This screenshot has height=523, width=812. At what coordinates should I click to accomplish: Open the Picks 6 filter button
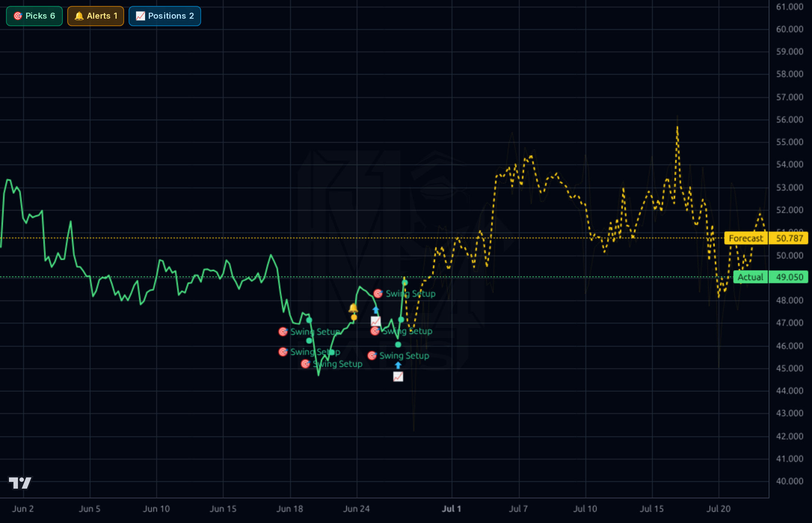pyautogui.click(x=34, y=16)
